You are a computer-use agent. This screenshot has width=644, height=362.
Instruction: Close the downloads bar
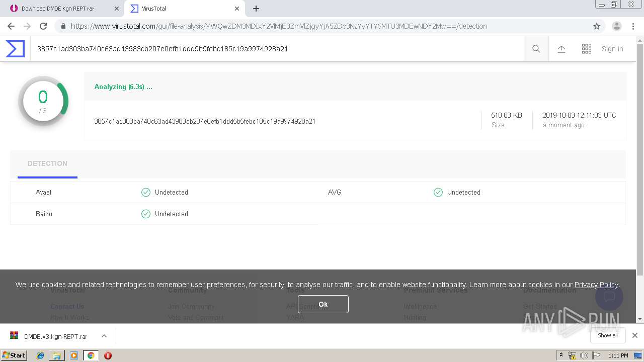[x=635, y=335]
